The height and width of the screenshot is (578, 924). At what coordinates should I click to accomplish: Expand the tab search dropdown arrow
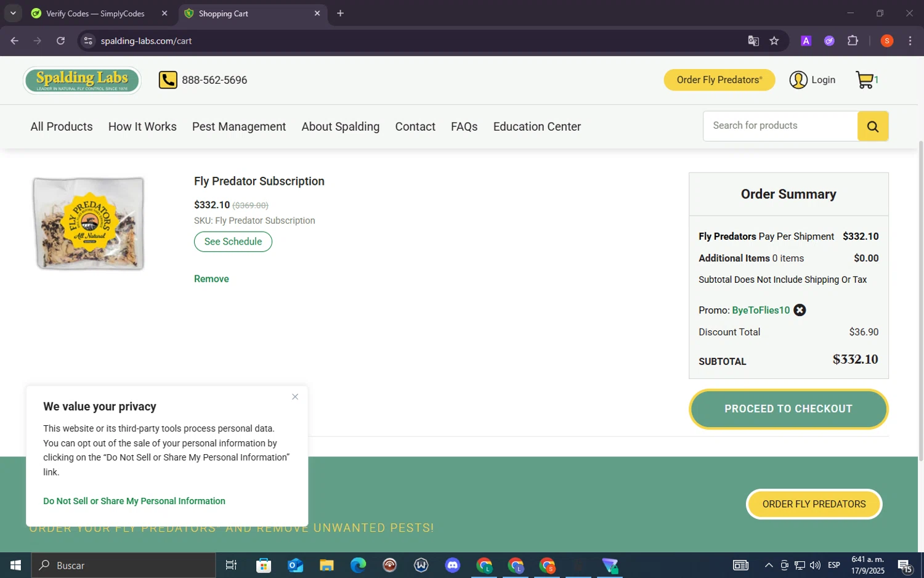[x=13, y=13]
